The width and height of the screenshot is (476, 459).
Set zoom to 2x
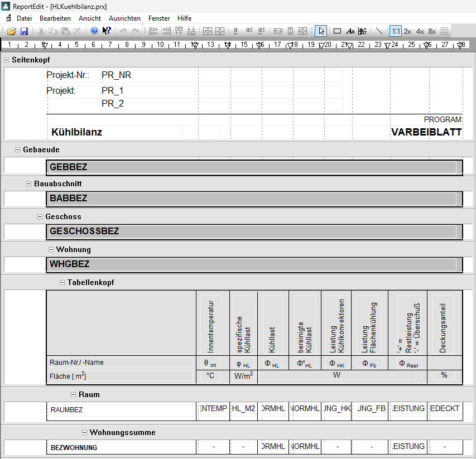(x=408, y=31)
